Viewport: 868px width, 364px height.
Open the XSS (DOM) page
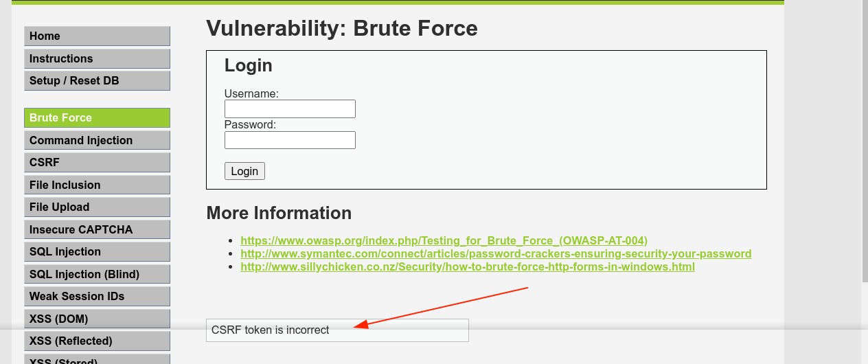(x=96, y=319)
